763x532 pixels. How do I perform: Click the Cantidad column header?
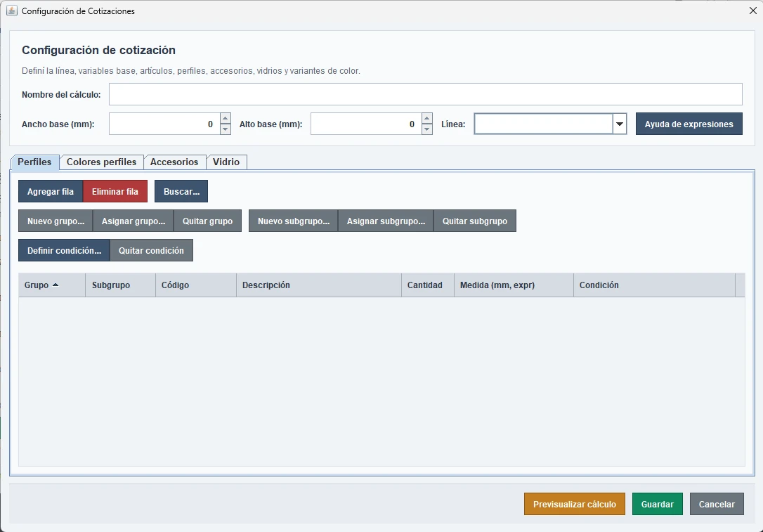pos(428,285)
